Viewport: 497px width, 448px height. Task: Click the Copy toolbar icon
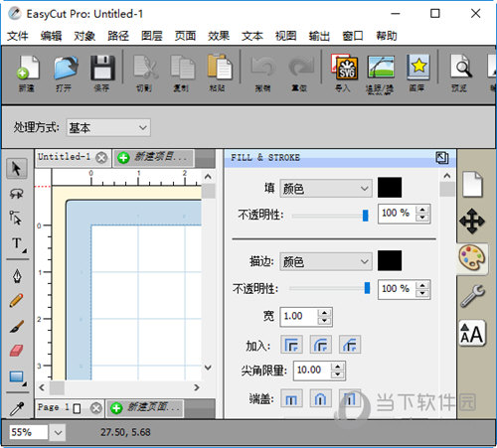(182, 68)
